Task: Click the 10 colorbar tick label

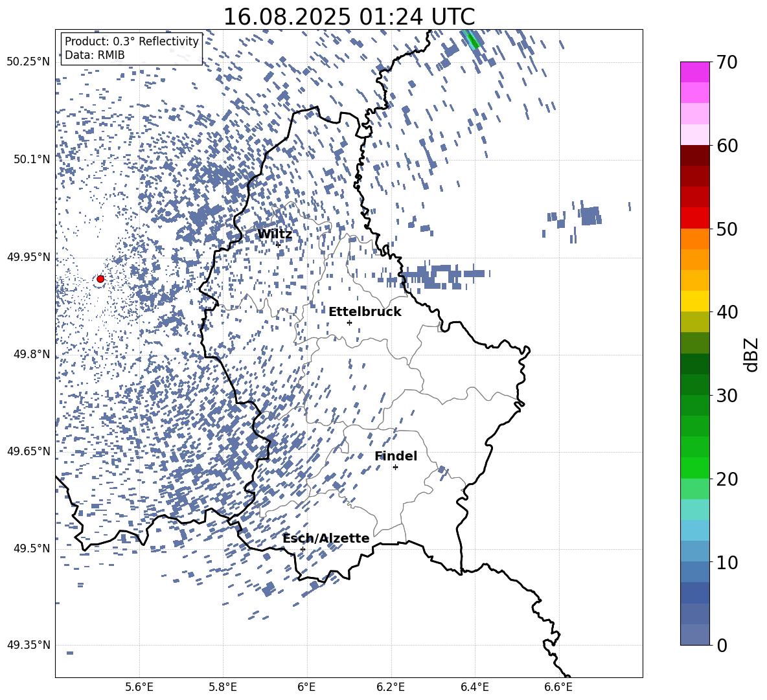Action: click(727, 562)
